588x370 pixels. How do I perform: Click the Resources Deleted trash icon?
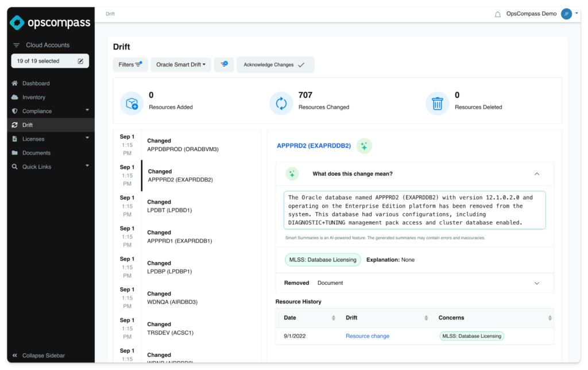(x=437, y=103)
